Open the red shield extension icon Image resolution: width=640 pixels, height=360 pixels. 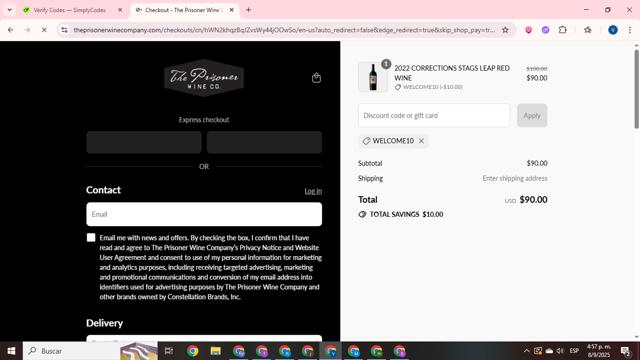(529, 30)
